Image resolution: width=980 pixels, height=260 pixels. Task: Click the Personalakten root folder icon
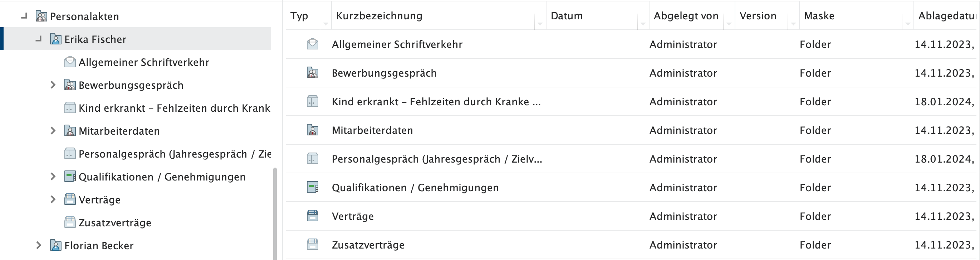(x=41, y=16)
